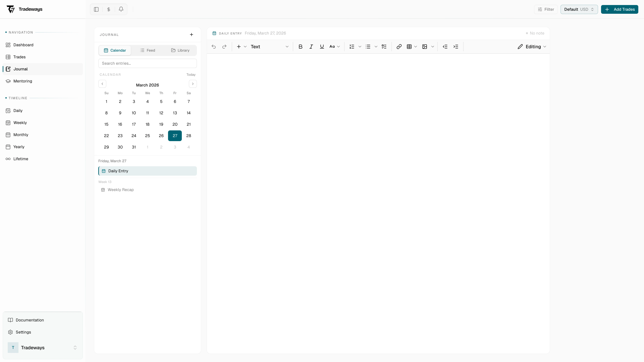Screen dimensions: 644x362
Task: Apply bold formatting
Action: tap(300, 46)
